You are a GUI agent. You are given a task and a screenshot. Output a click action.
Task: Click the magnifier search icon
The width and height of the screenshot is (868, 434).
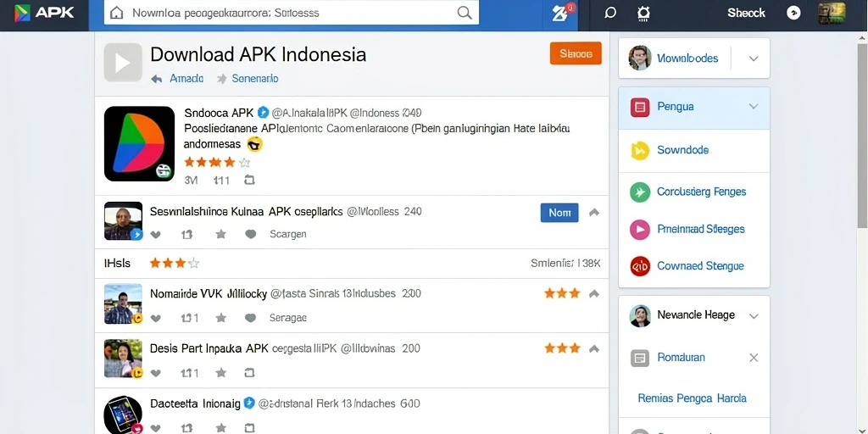465,13
